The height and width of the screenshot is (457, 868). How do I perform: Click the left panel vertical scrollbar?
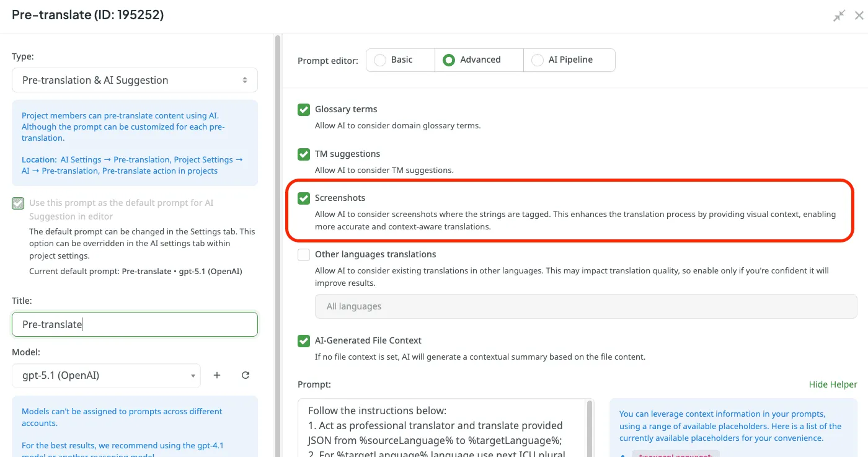click(277, 186)
